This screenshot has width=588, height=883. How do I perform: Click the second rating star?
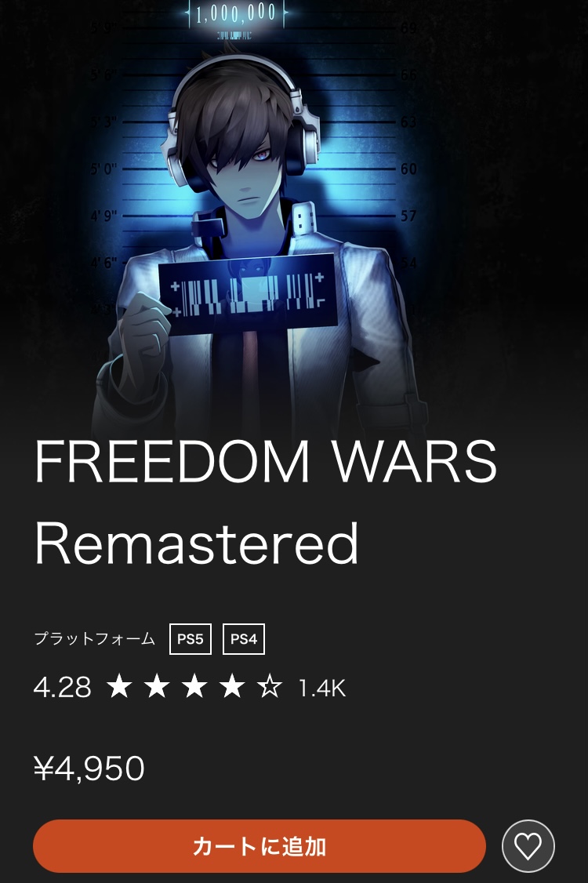pyautogui.click(x=157, y=687)
